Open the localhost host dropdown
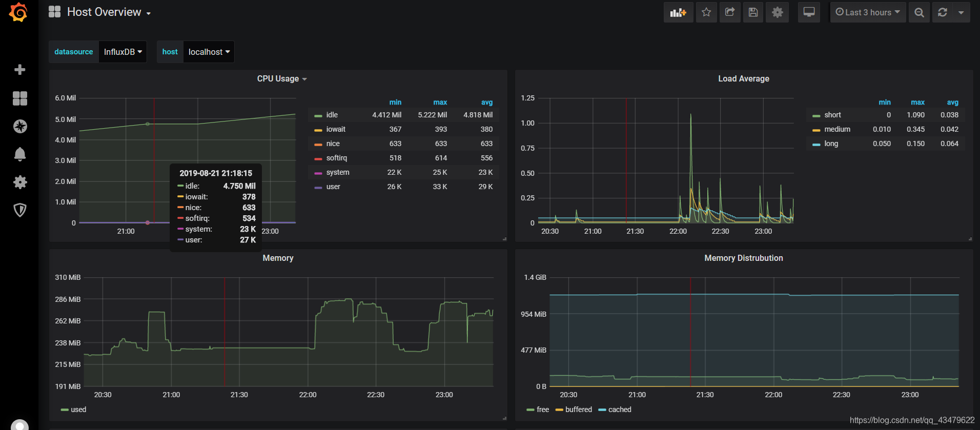 (209, 52)
